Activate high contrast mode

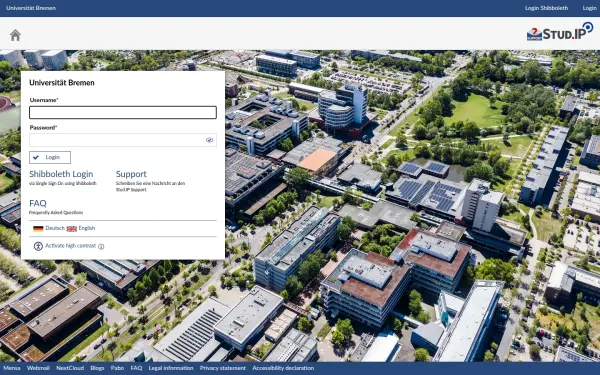[x=70, y=246]
